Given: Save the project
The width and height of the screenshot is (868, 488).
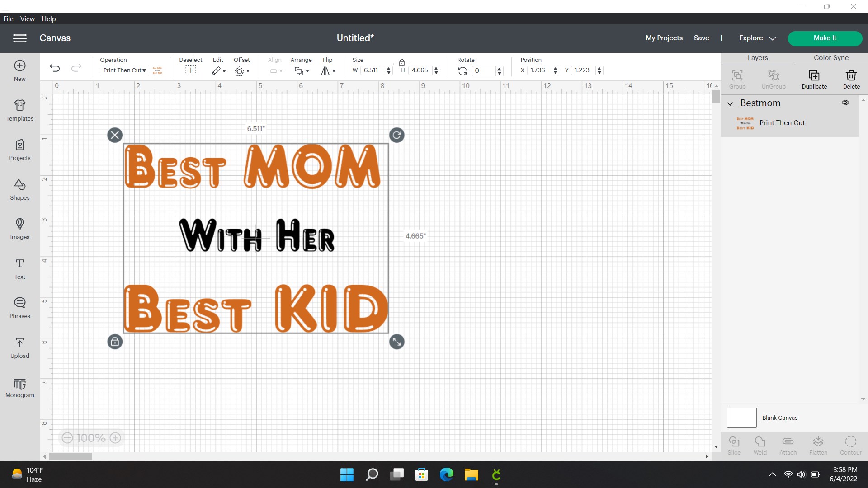Looking at the screenshot, I should pyautogui.click(x=701, y=38).
